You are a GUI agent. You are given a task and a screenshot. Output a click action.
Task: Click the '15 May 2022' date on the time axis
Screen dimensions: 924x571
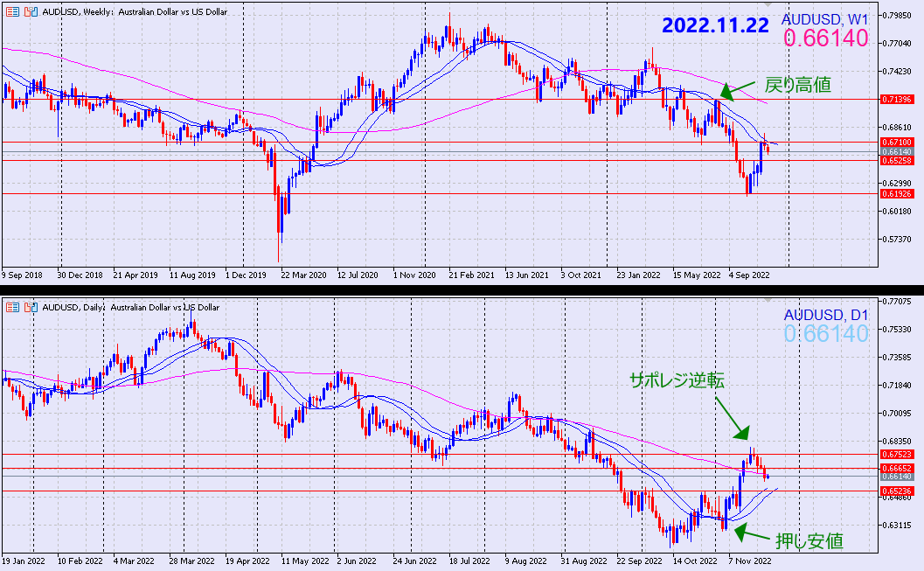click(697, 275)
